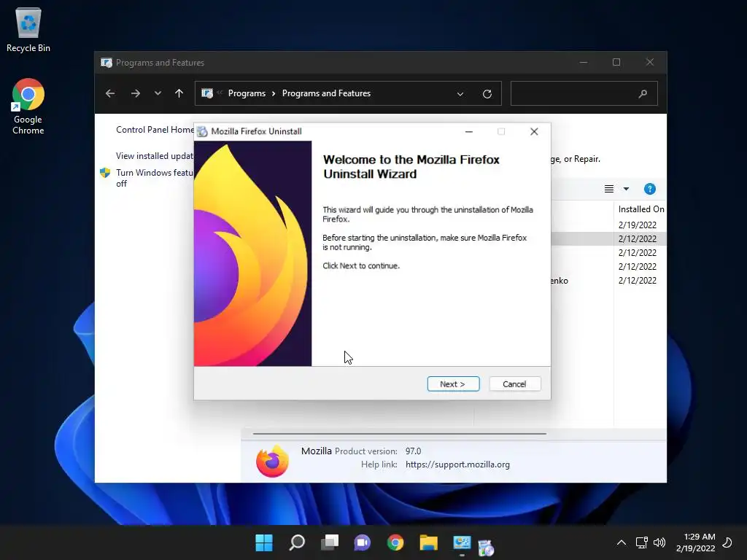Minimize the Mozilla Firefox Uninstall dialog
The height and width of the screenshot is (560, 747).
coord(469,131)
